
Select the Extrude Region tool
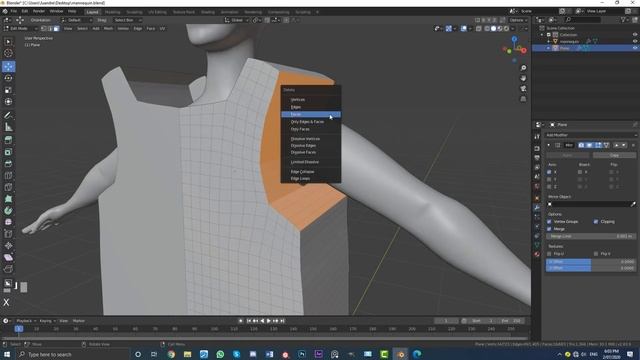tap(8, 140)
